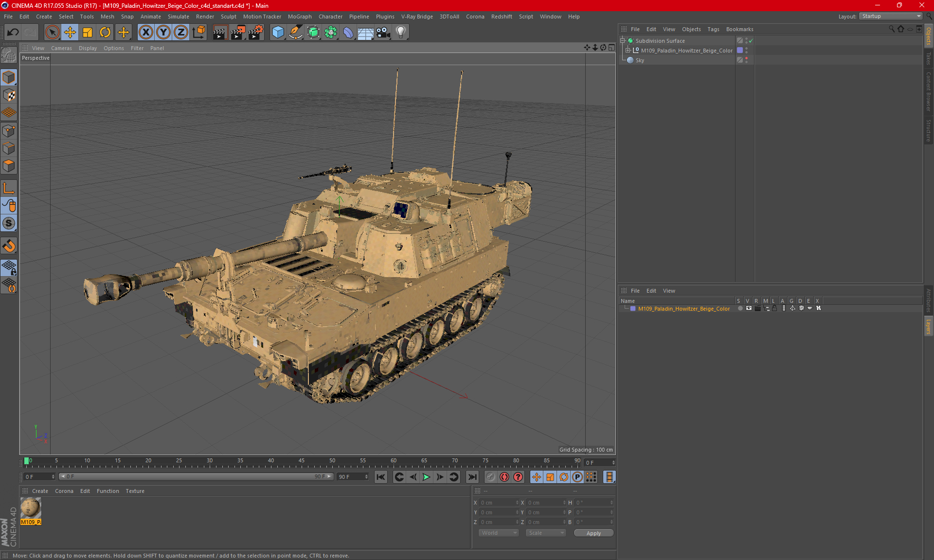Switch to Edges mode
The height and width of the screenshot is (560, 934).
click(9, 148)
